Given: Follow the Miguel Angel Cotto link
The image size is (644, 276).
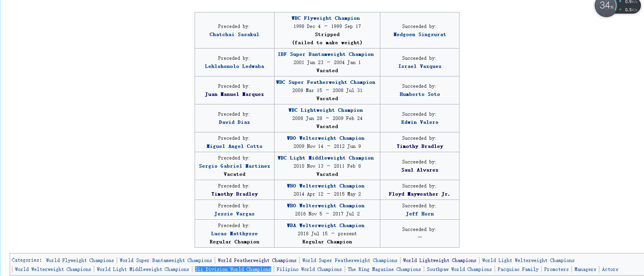Looking at the screenshot, I should click(x=234, y=146).
